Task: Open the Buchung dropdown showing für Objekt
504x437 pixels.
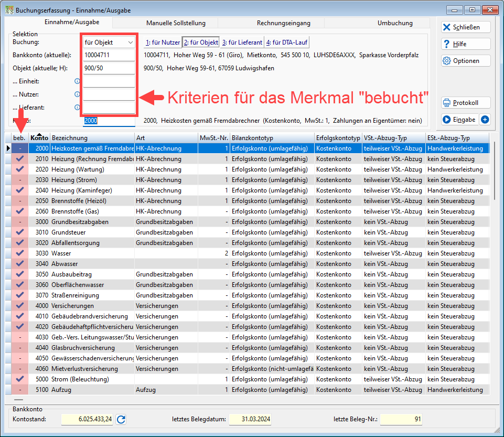Action: [109, 42]
